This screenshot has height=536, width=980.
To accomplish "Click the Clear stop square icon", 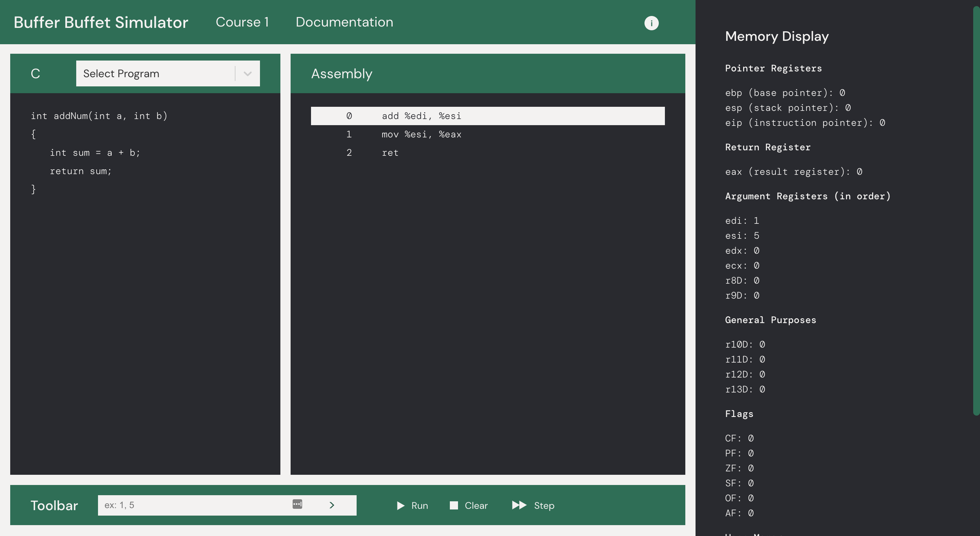I will point(454,506).
